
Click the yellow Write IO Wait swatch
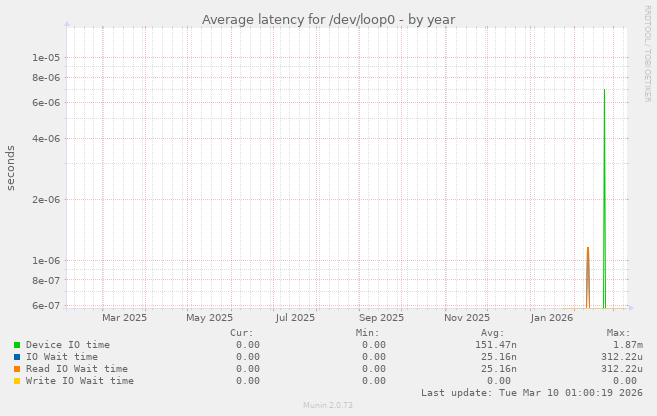[x=17, y=381]
